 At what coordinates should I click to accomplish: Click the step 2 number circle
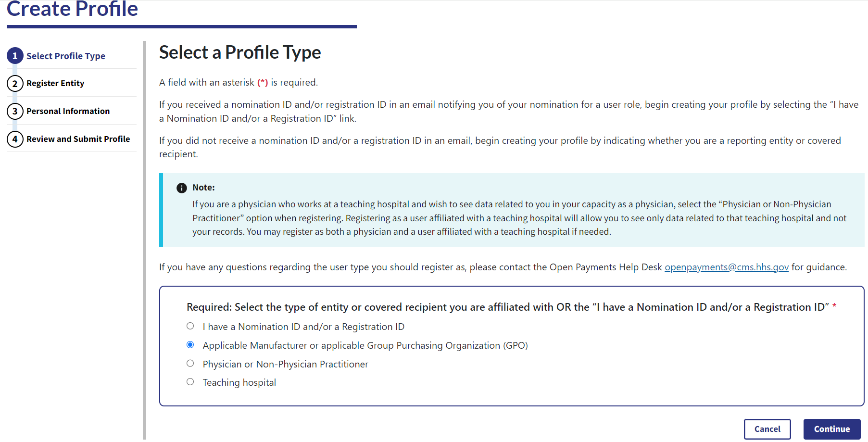15,84
